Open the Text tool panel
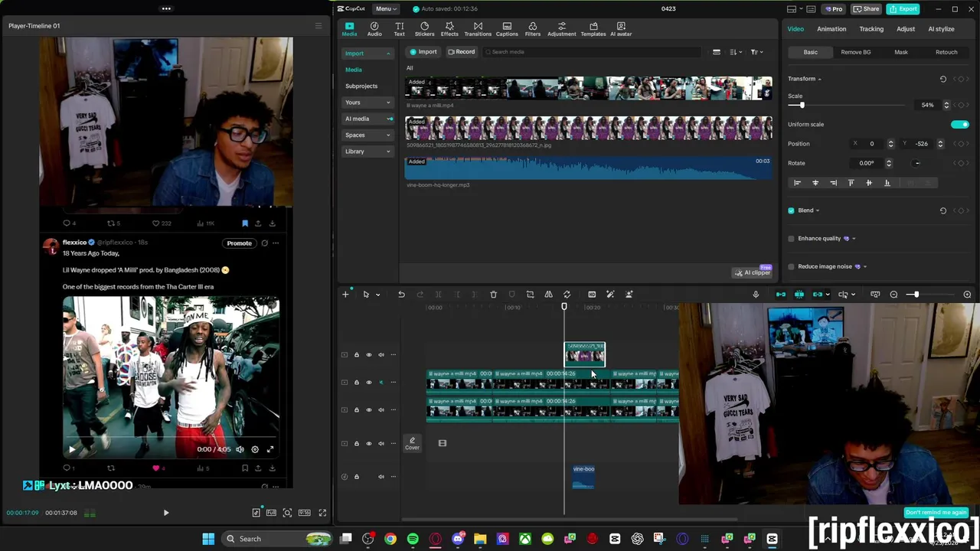The height and width of the screenshot is (551, 980). pyautogui.click(x=399, y=29)
